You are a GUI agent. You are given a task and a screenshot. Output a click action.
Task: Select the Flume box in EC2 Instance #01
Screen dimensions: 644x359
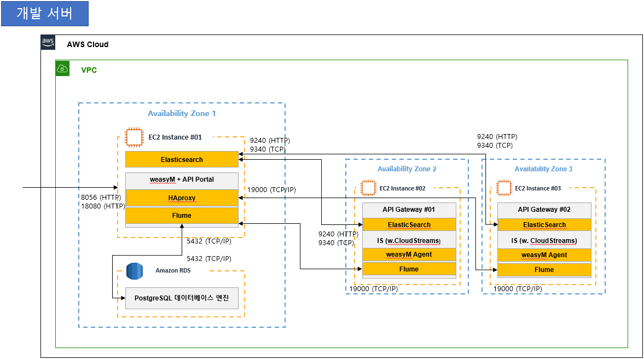pyautogui.click(x=182, y=216)
